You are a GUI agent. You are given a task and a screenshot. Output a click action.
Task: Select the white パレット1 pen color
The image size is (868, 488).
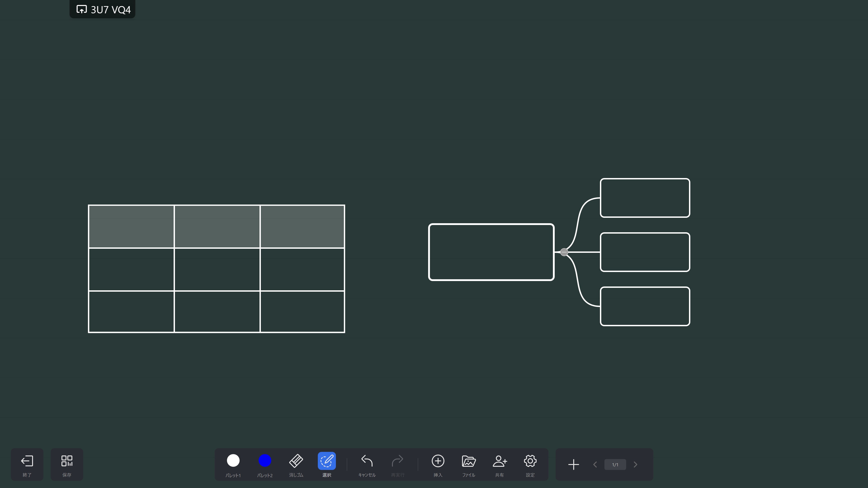pyautogui.click(x=233, y=461)
